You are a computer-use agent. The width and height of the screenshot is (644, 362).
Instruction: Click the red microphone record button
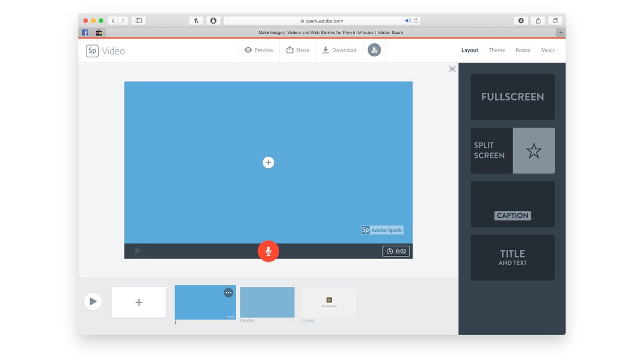click(268, 251)
